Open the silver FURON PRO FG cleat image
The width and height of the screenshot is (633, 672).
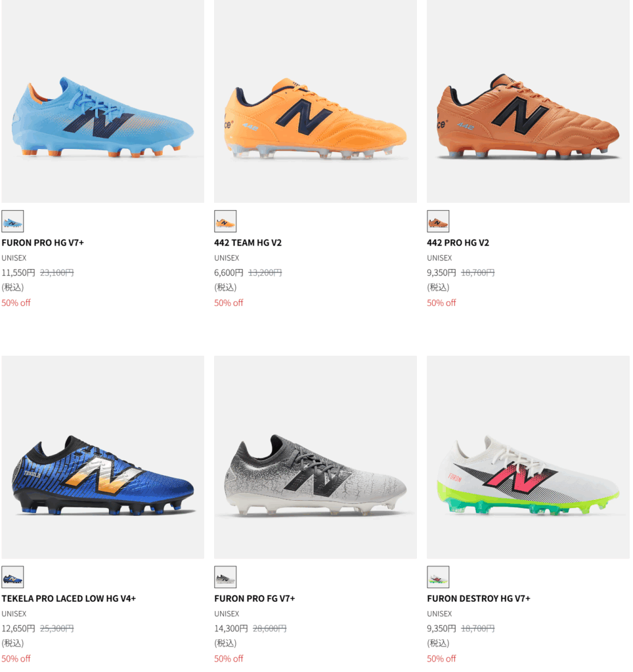(x=315, y=474)
